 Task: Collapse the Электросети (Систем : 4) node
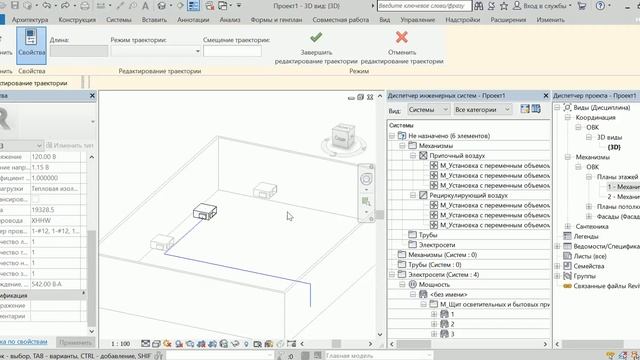coord(392,275)
